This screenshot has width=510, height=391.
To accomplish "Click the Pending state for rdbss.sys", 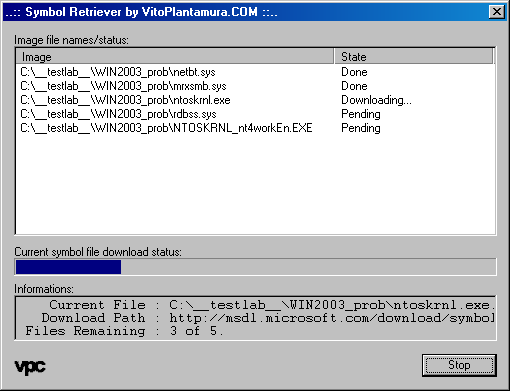I will [361, 114].
